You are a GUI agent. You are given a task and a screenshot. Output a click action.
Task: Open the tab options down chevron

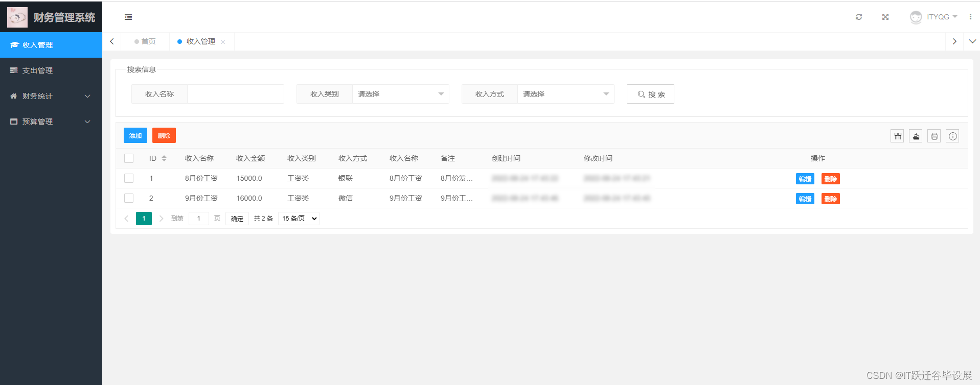pos(972,41)
